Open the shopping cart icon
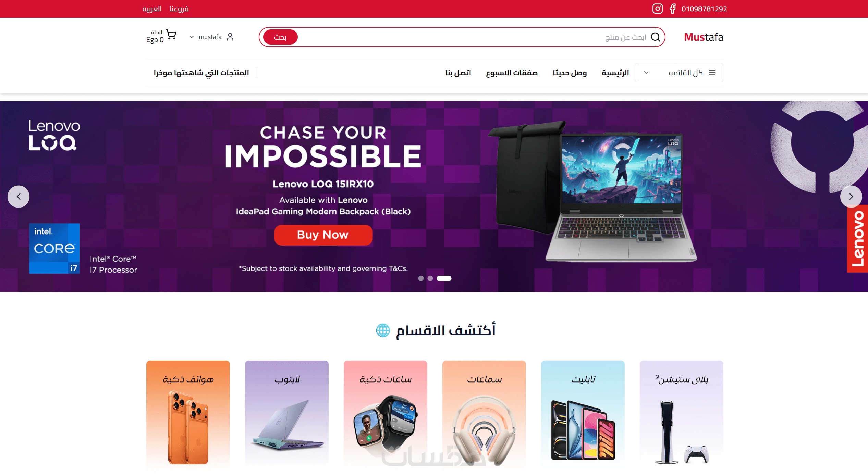868x476 pixels. pyautogui.click(x=171, y=35)
